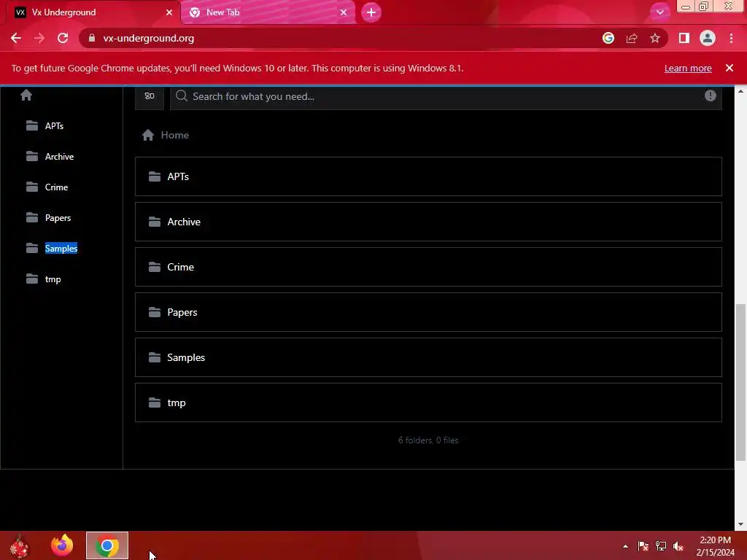Open the APTs folder row
Screen dimensions: 747x560
[x=428, y=176]
